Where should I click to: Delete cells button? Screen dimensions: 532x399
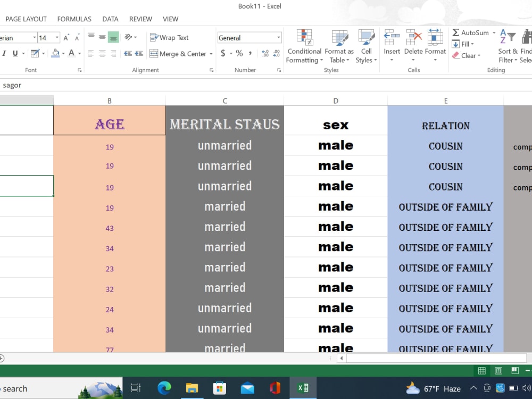413,45
